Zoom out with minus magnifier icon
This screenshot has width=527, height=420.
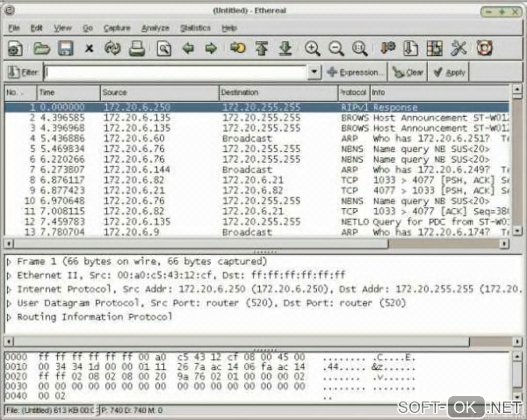(336, 49)
